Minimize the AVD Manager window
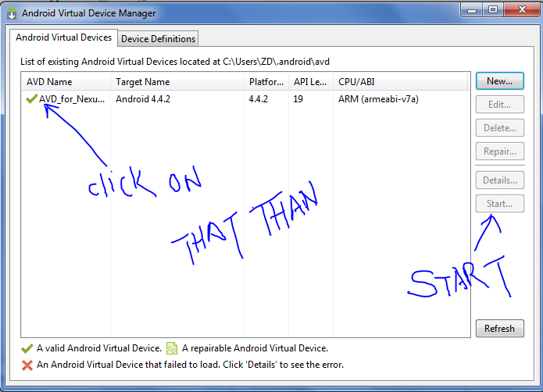 (x=472, y=10)
